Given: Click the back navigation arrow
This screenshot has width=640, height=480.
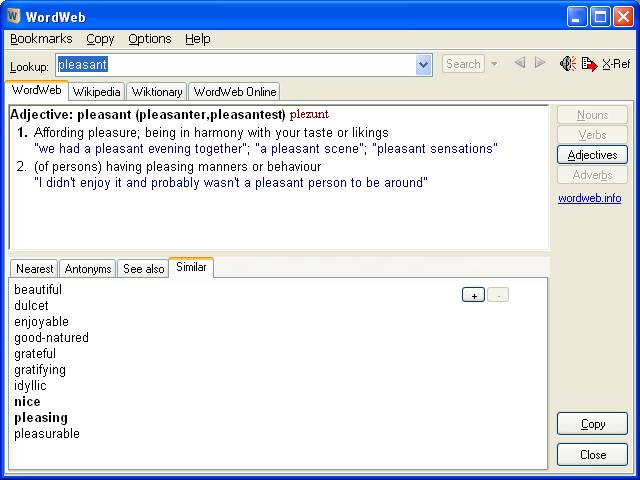Looking at the screenshot, I should coord(519,63).
